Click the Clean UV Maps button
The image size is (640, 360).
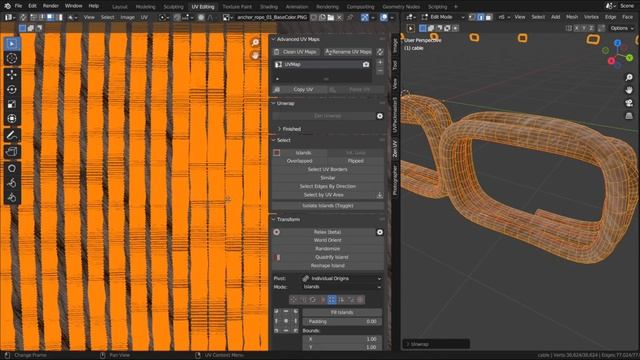tap(296, 52)
